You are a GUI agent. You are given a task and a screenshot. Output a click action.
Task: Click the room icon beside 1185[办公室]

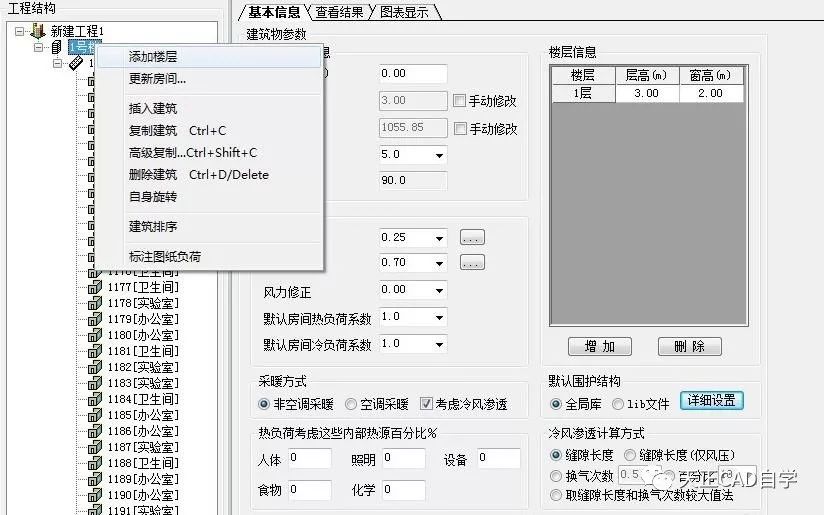[95, 415]
